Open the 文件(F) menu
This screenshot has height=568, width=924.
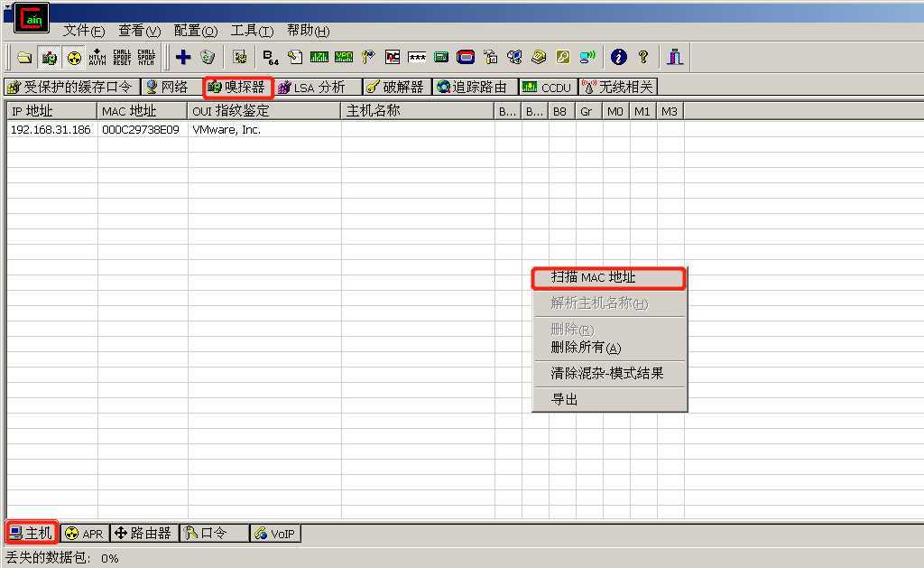click(84, 31)
